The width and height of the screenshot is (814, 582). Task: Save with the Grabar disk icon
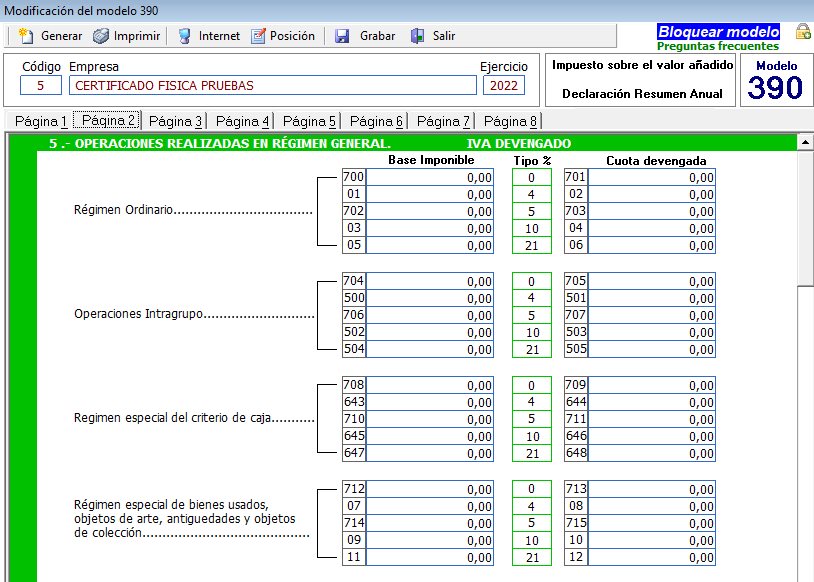tap(342, 36)
